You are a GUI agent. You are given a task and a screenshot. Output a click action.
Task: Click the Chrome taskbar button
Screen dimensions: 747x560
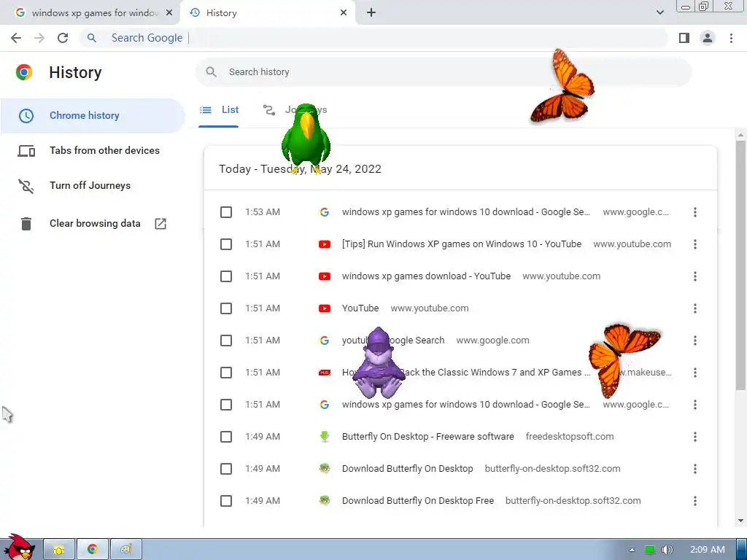click(x=93, y=550)
